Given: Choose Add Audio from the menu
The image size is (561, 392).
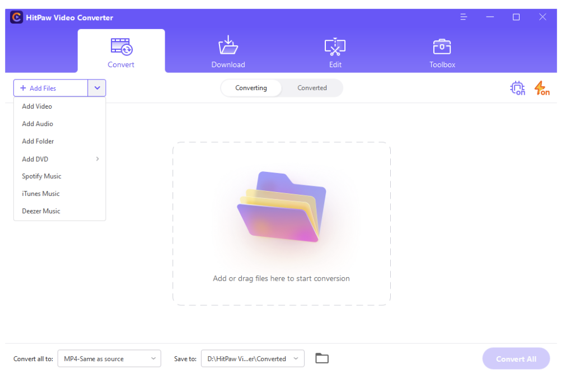Looking at the screenshot, I should tap(59, 124).
